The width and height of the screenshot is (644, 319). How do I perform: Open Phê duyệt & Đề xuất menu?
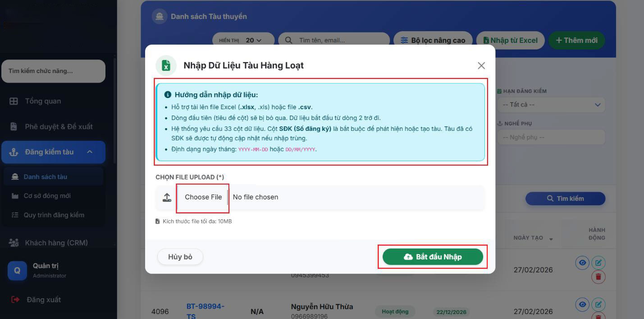click(53, 126)
